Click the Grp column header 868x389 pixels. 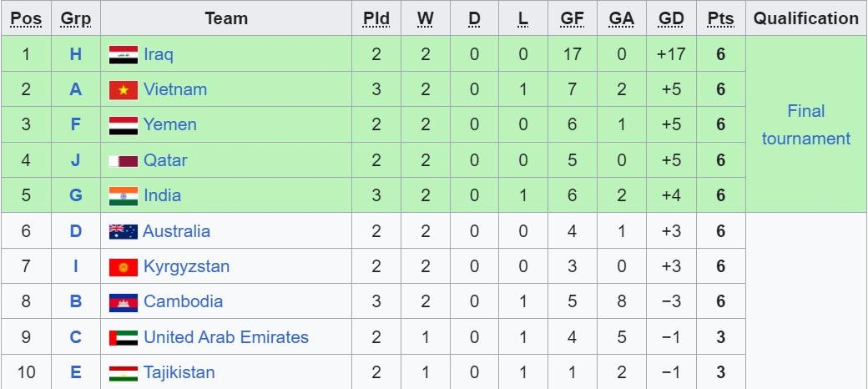click(x=75, y=18)
